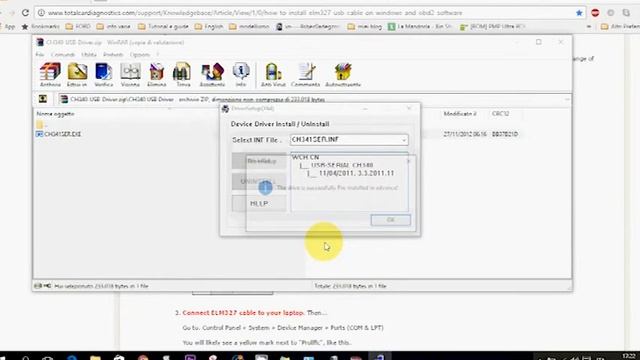Click the WinRAR View (Visiona) toolbar icon
This screenshot has height=360, width=640.
130,74
